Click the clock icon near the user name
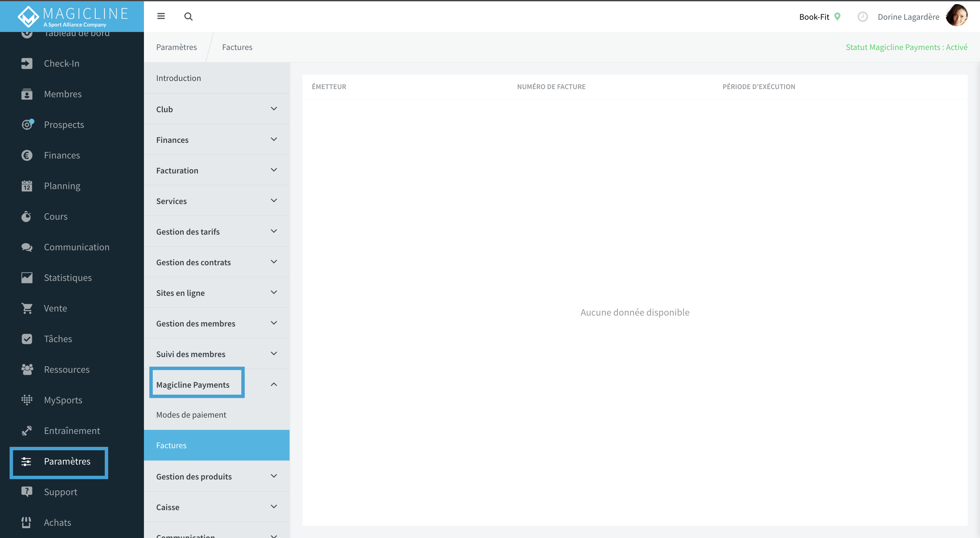The image size is (980, 538). (x=863, y=17)
